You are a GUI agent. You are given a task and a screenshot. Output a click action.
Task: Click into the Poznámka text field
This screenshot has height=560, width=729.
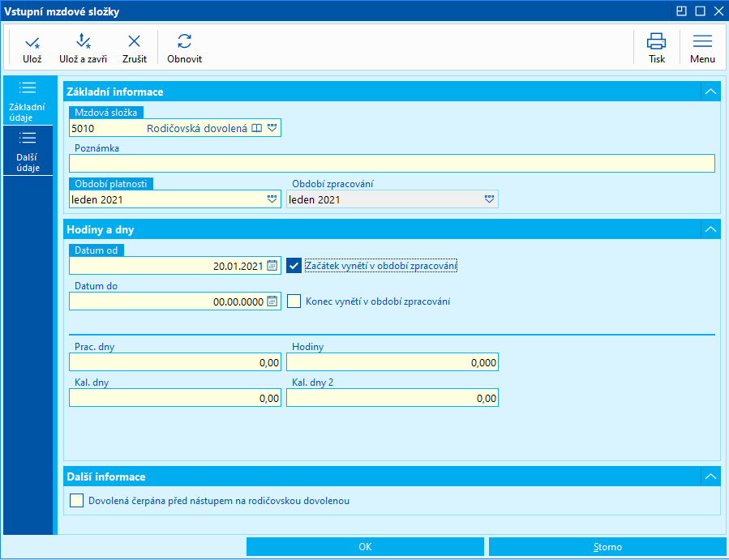coord(392,164)
